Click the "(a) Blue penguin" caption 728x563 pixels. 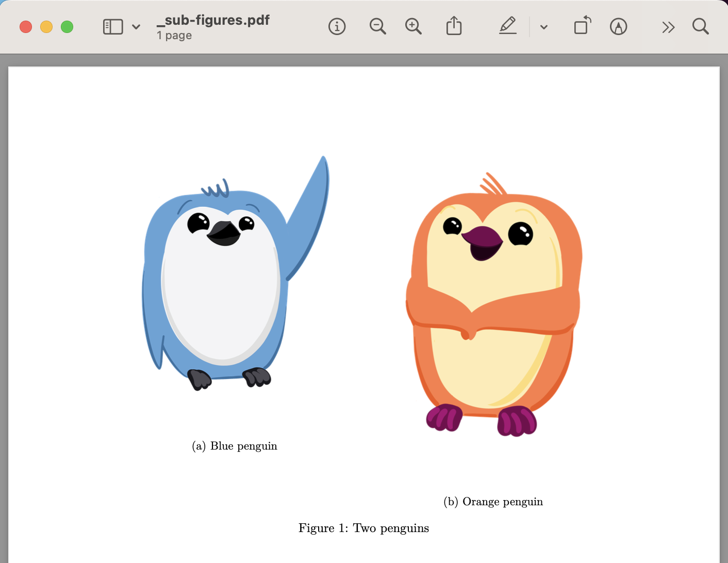point(235,446)
